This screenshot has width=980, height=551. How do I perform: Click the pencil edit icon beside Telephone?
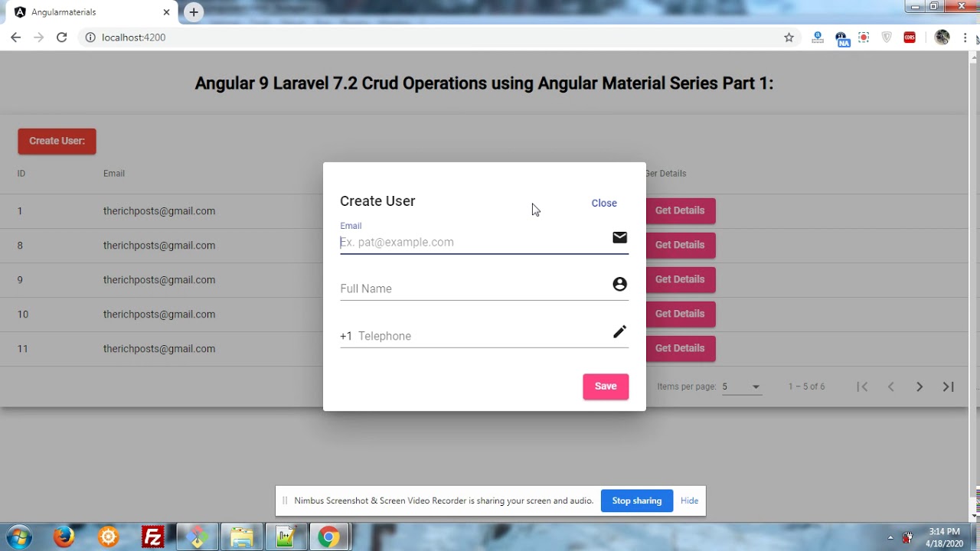tap(619, 331)
